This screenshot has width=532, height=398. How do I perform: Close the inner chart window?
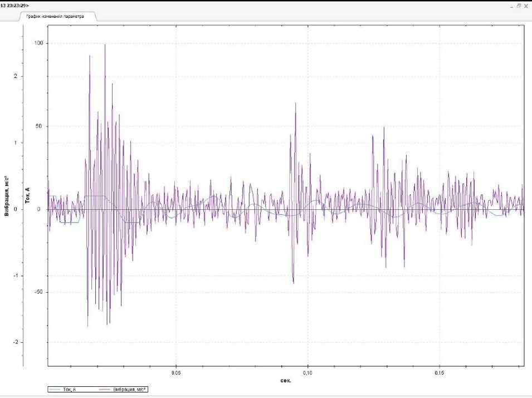click(526, 6)
